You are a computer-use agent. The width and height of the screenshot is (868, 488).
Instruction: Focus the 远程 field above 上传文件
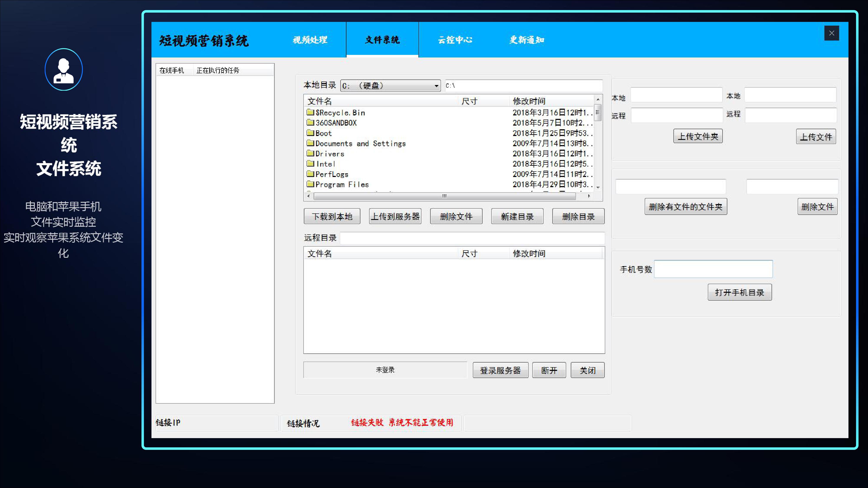click(x=791, y=115)
